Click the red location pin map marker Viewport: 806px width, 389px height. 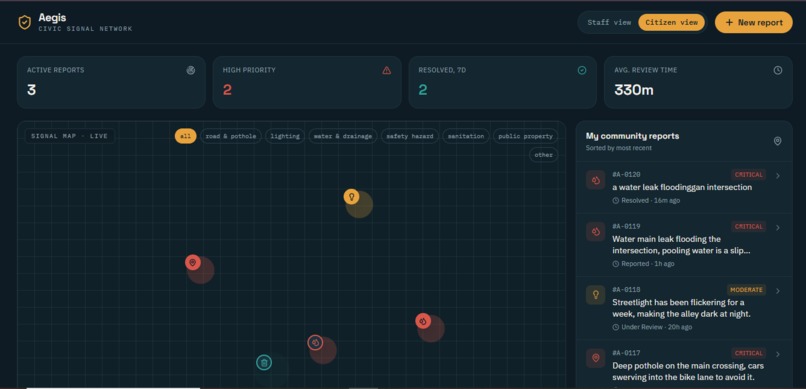(x=193, y=263)
